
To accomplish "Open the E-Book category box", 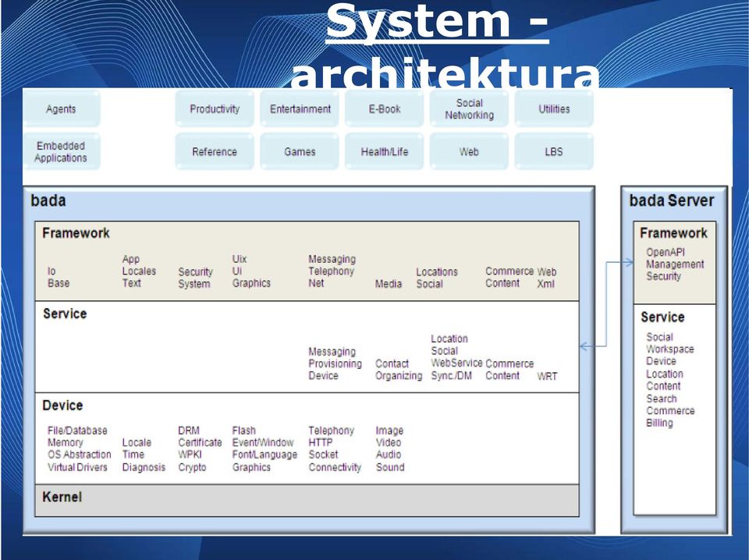I will point(385,109).
